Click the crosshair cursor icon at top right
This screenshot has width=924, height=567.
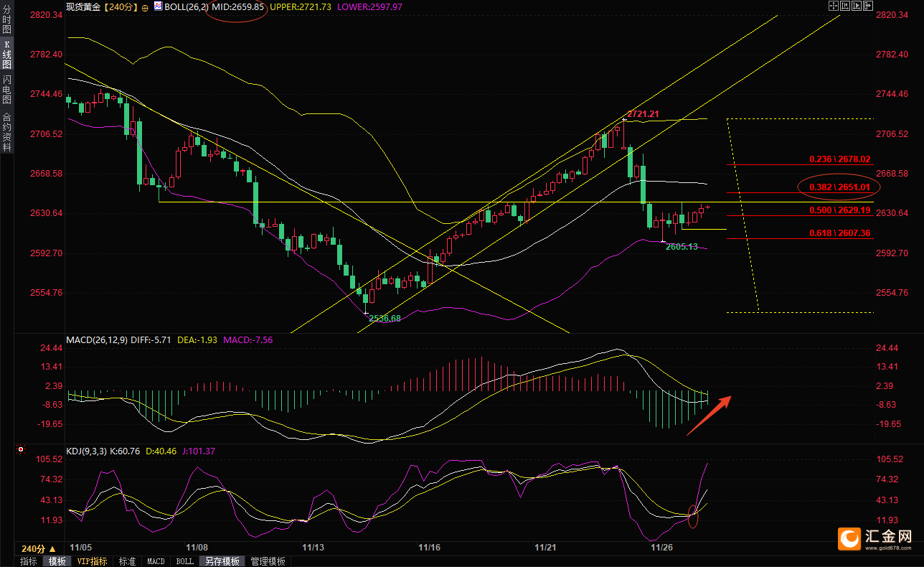point(833,6)
